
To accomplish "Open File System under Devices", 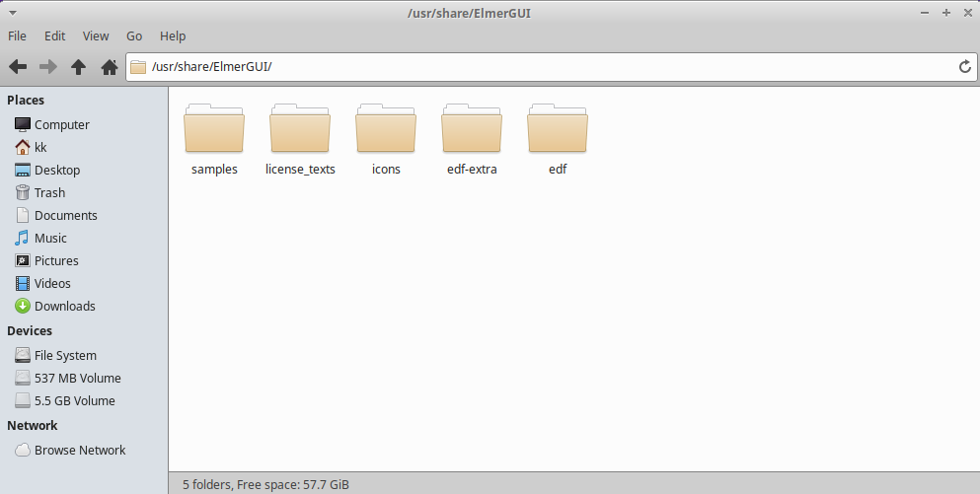I will 65,356.
